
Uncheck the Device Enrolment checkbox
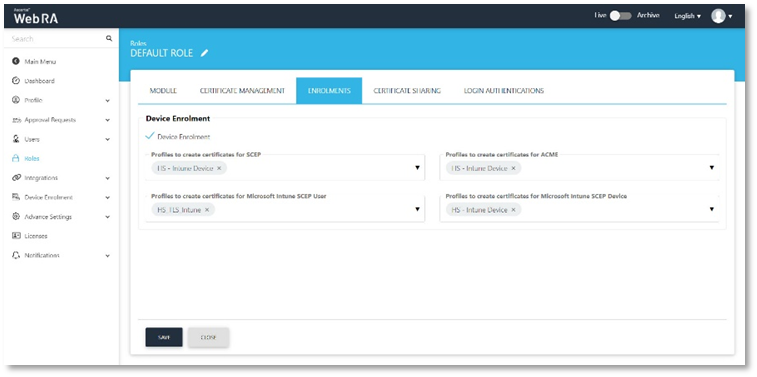150,137
